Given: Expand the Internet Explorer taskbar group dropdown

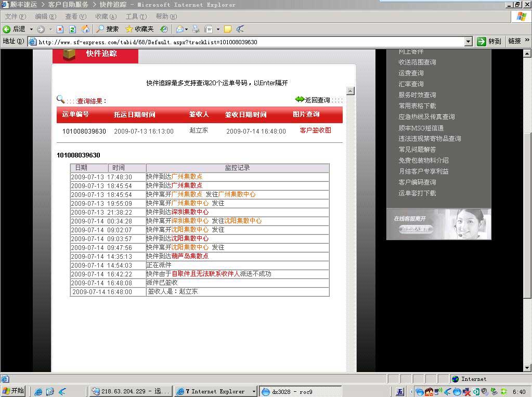Looking at the screenshot, I should point(254,391).
